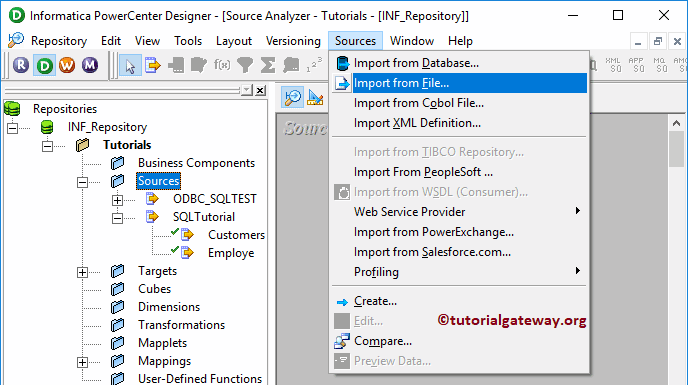Select the arrow pointer tool
Viewport: 688px width, 385px height.
130,65
